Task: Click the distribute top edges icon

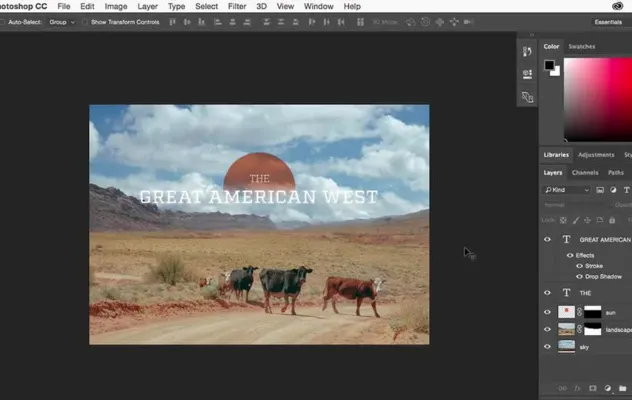Action: [x=266, y=22]
